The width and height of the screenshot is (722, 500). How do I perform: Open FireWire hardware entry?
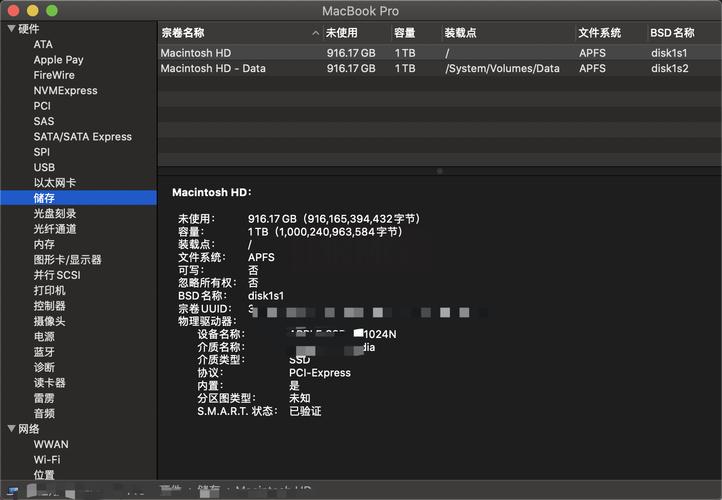(x=54, y=75)
